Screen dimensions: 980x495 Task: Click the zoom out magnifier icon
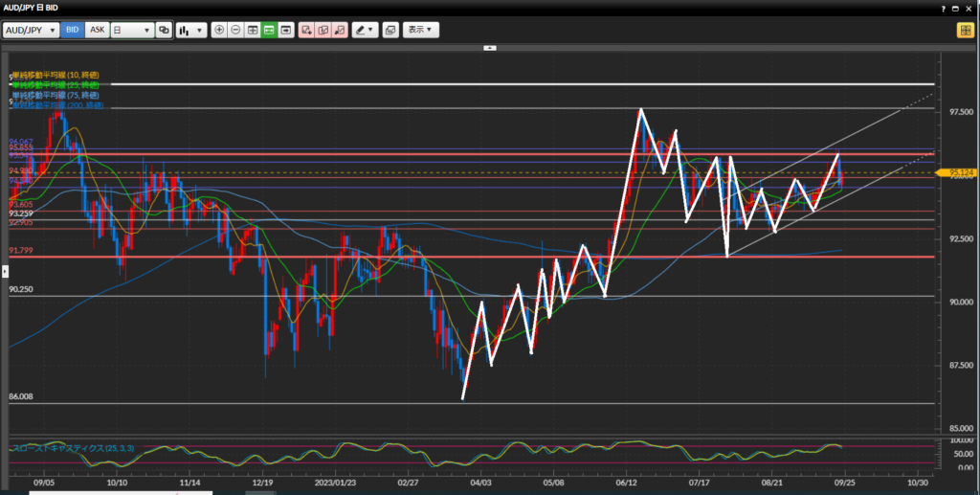[236, 30]
